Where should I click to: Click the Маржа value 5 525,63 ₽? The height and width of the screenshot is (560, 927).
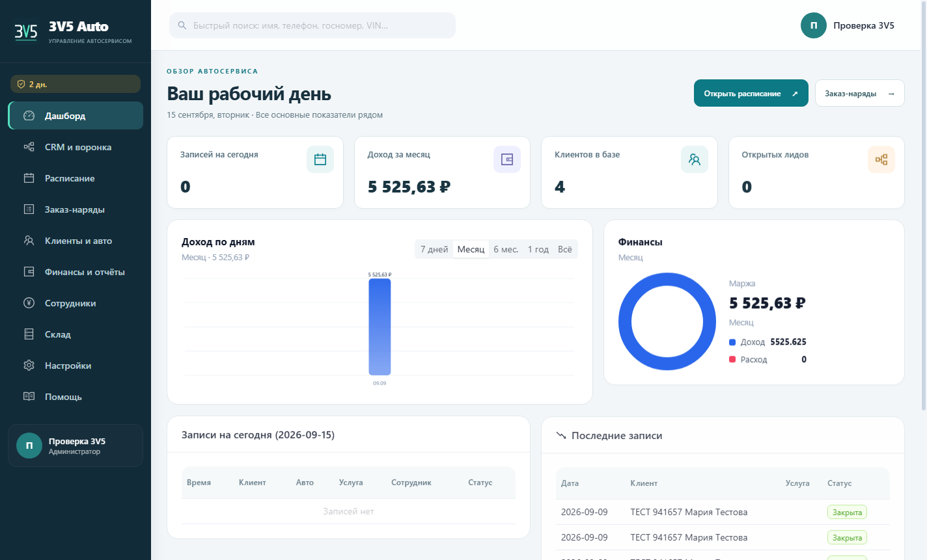tap(768, 303)
